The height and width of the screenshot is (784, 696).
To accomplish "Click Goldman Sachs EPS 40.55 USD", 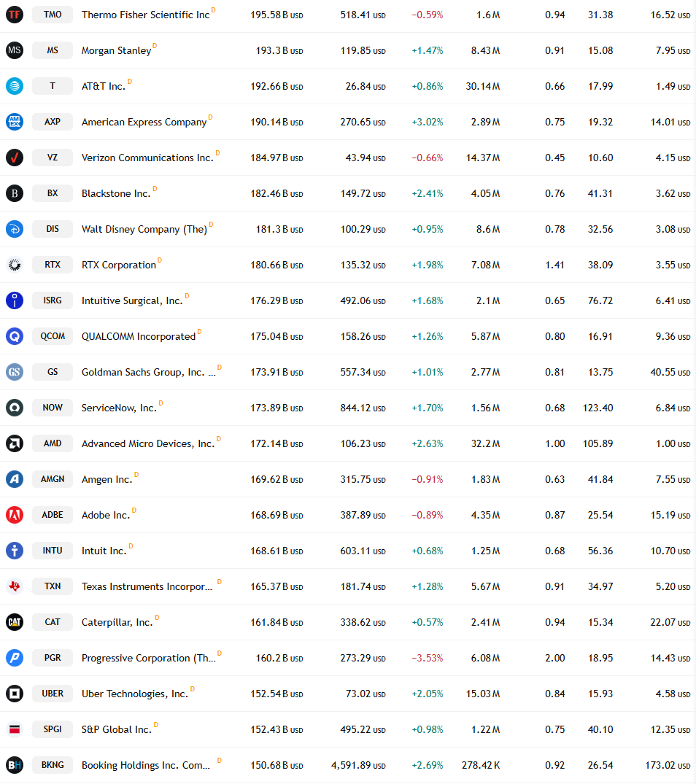I will pos(670,373).
